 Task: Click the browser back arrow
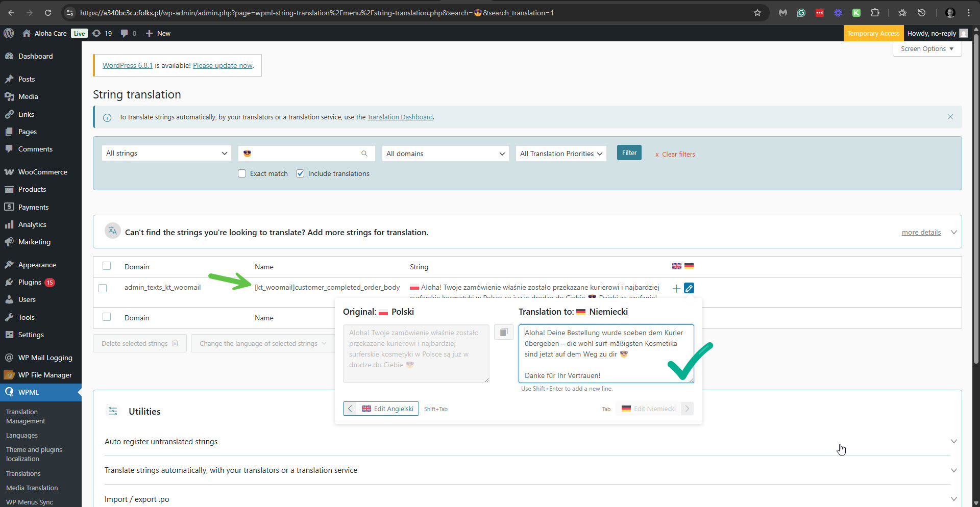(11, 13)
